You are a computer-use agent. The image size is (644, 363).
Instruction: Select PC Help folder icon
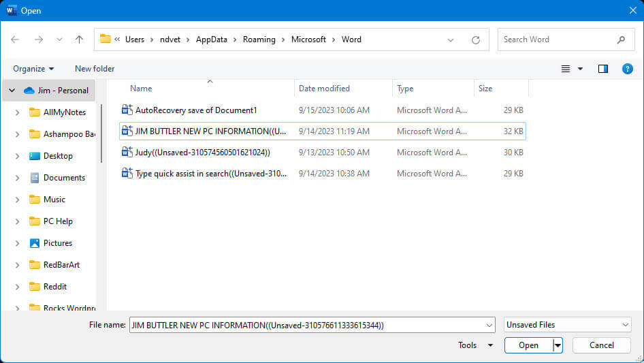click(35, 221)
